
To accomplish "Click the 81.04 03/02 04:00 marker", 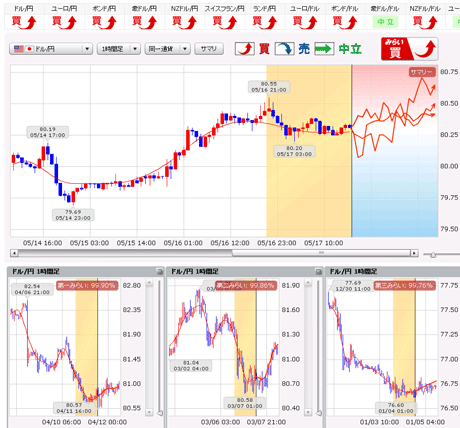I will coord(191,366).
